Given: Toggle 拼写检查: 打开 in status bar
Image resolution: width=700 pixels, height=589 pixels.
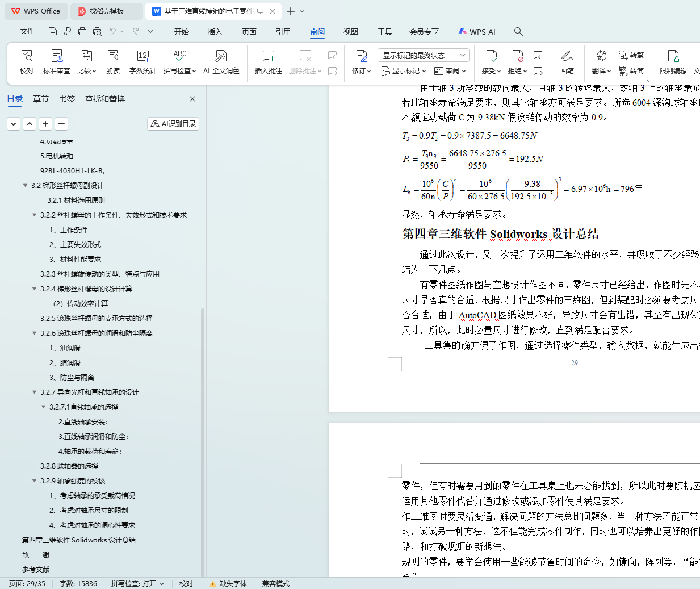Looking at the screenshot, I should click(137, 583).
